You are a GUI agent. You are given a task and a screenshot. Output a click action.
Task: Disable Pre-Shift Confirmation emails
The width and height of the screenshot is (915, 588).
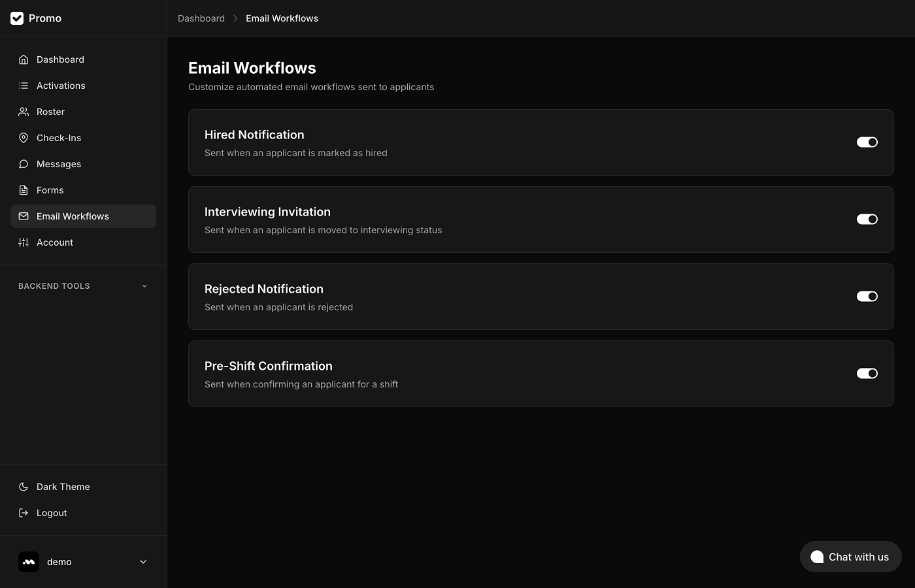click(867, 373)
